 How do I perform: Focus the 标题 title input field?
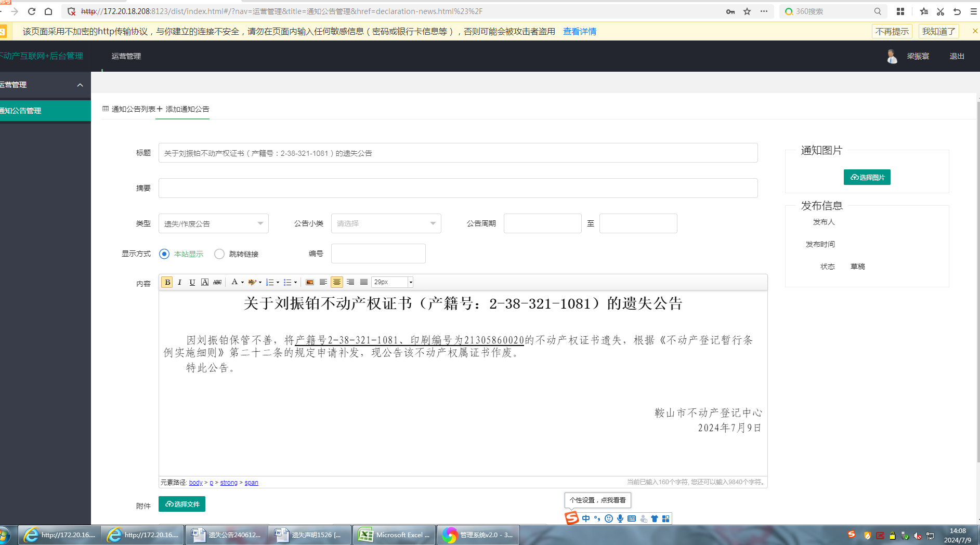(458, 153)
